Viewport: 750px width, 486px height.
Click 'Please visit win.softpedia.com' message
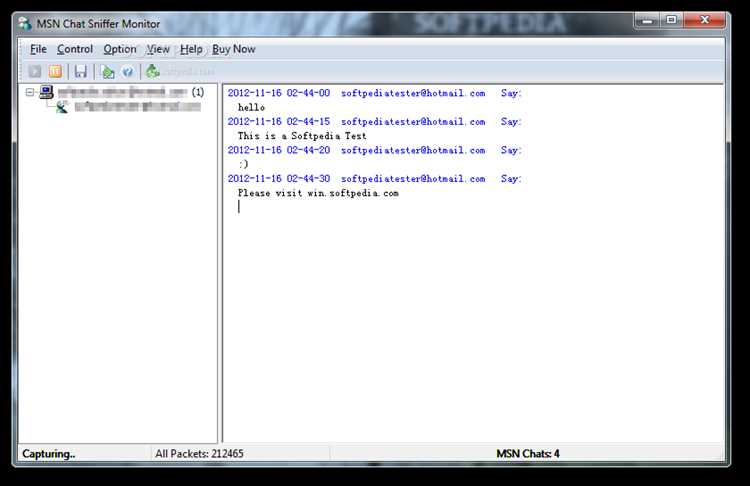318,193
